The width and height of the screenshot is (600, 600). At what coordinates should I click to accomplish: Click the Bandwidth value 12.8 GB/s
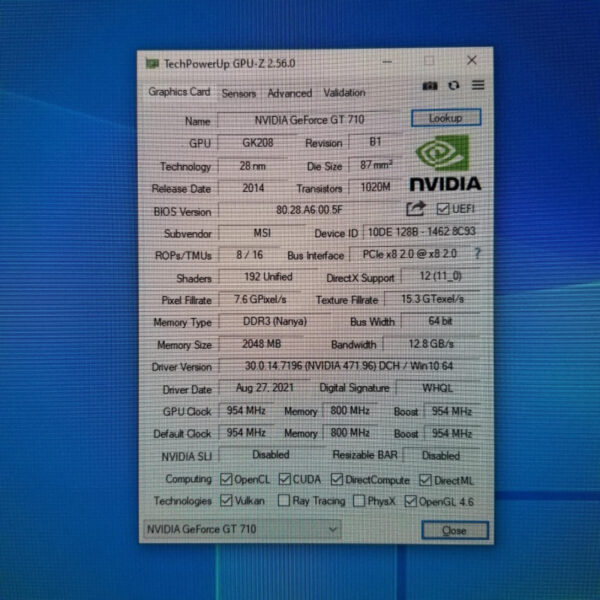(x=431, y=344)
